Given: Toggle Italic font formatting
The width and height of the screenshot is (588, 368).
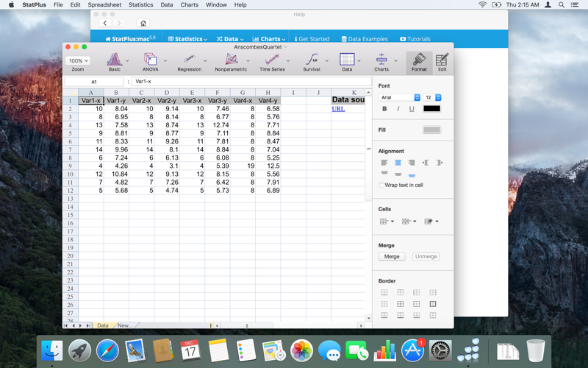Looking at the screenshot, I should click(x=398, y=109).
